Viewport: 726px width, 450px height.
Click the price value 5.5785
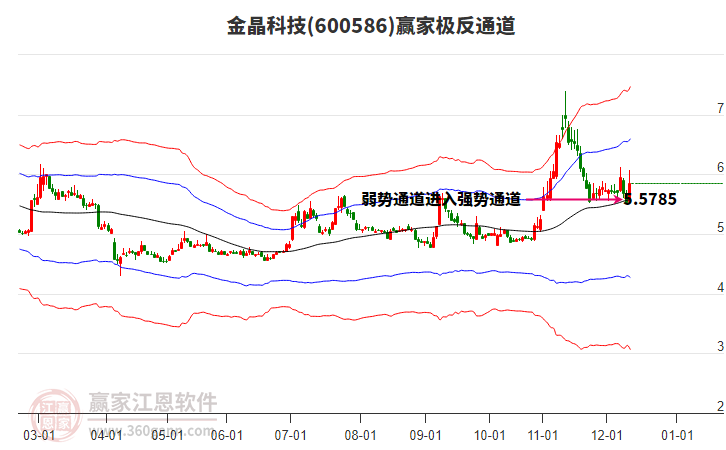650,200
